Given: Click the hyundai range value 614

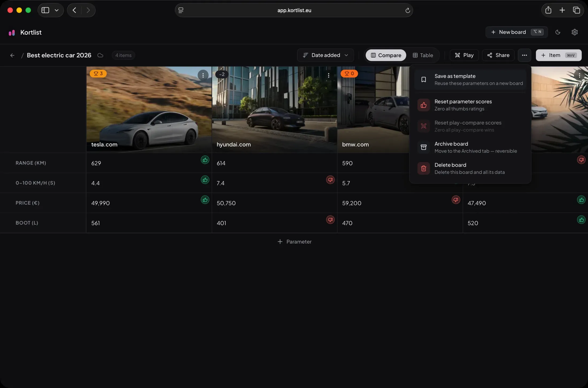Looking at the screenshot, I should [221, 163].
